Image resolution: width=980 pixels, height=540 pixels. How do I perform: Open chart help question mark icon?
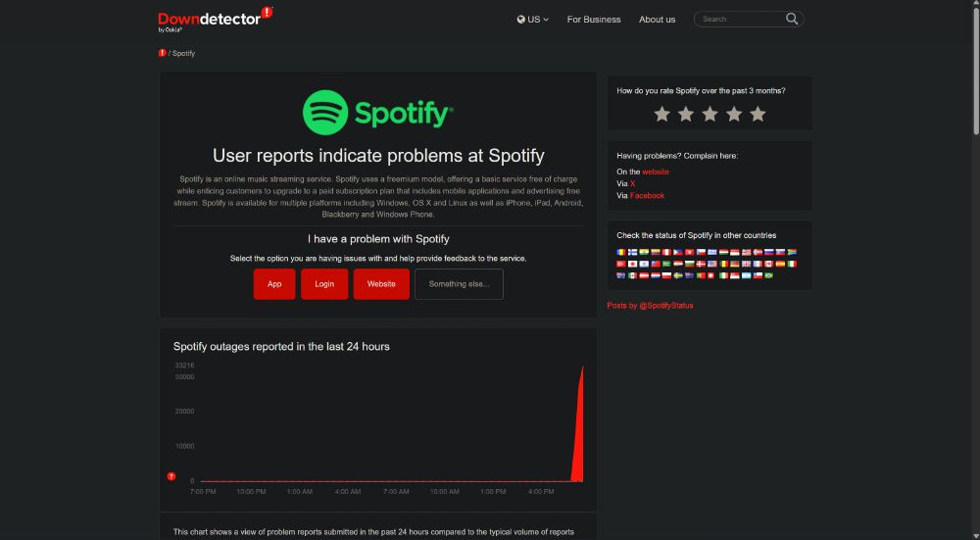click(x=171, y=476)
